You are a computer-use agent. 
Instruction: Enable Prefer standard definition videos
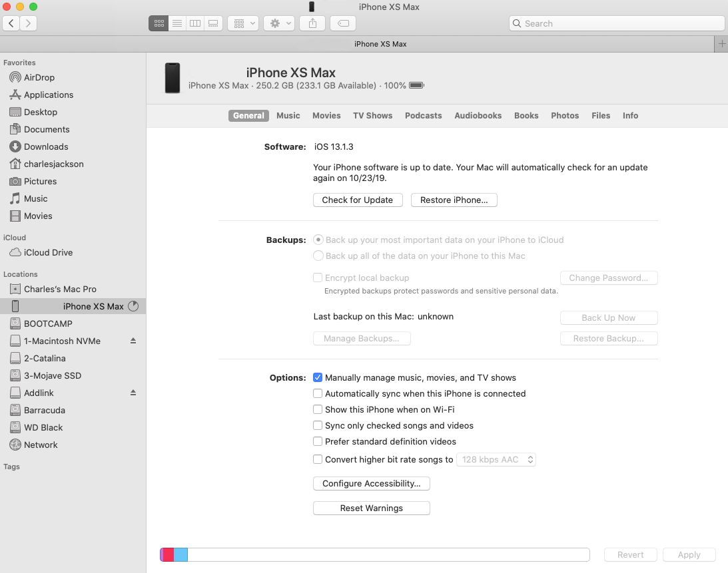318,441
